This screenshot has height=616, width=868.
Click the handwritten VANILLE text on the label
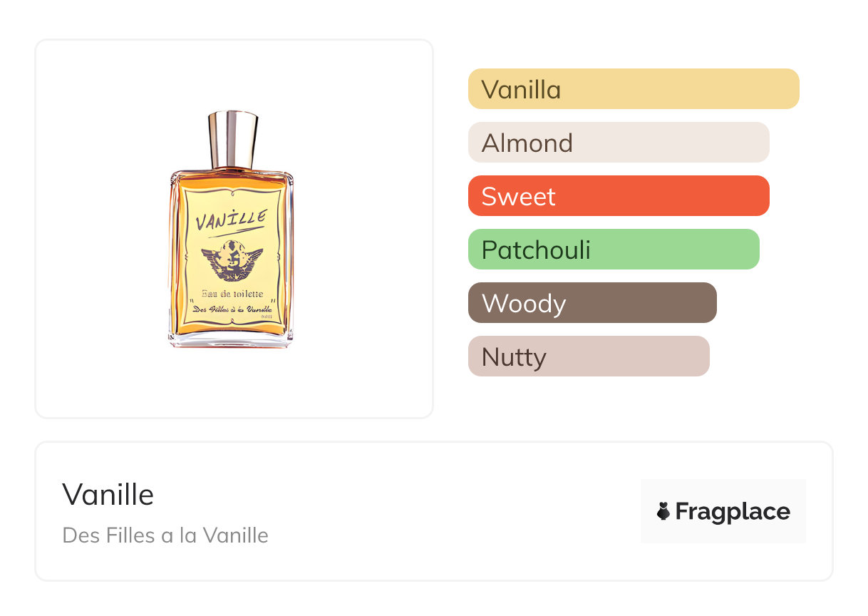(x=232, y=220)
